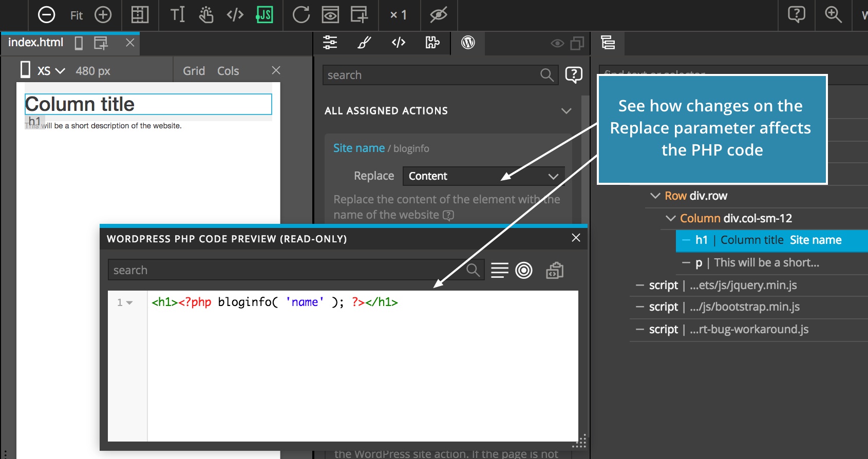The width and height of the screenshot is (868, 459).
Task: Collapse the Row div.row tree node
Action: tap(655, 196)
